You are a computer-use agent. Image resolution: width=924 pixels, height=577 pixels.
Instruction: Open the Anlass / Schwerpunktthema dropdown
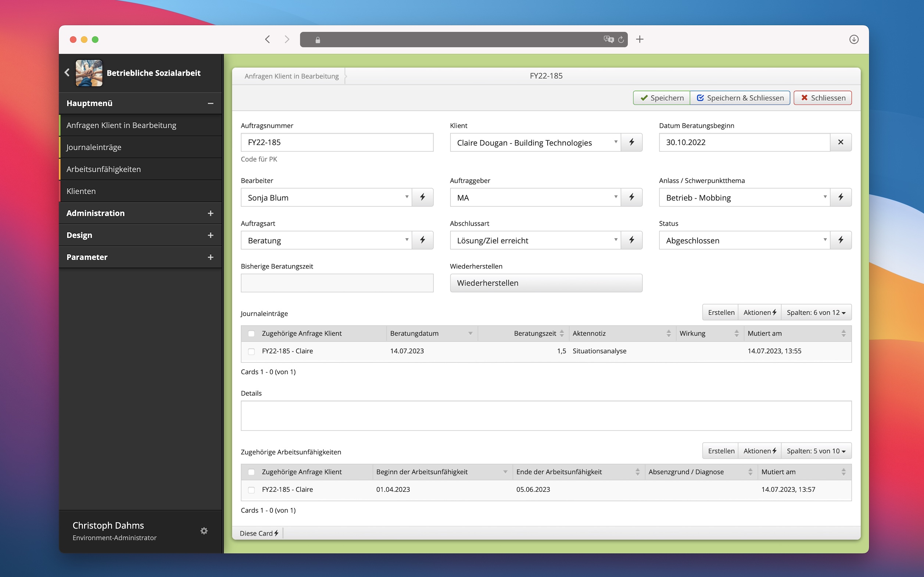(x=745, y=197)
